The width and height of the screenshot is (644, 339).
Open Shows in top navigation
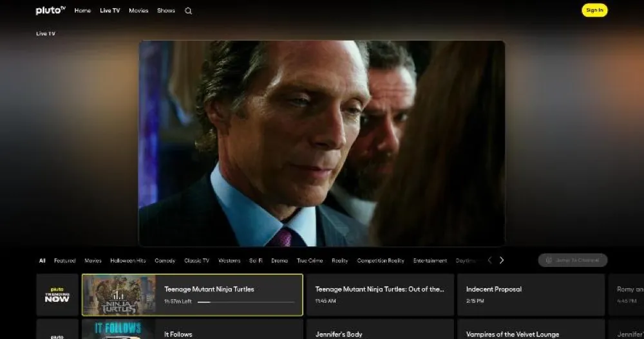coord(166,11)
